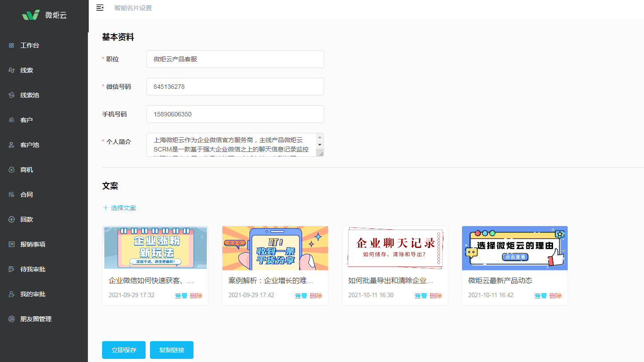Focus the 微信号码 input field
Image resolution: width=644 pixels, height=362 pixels.
tap(235, 87)
